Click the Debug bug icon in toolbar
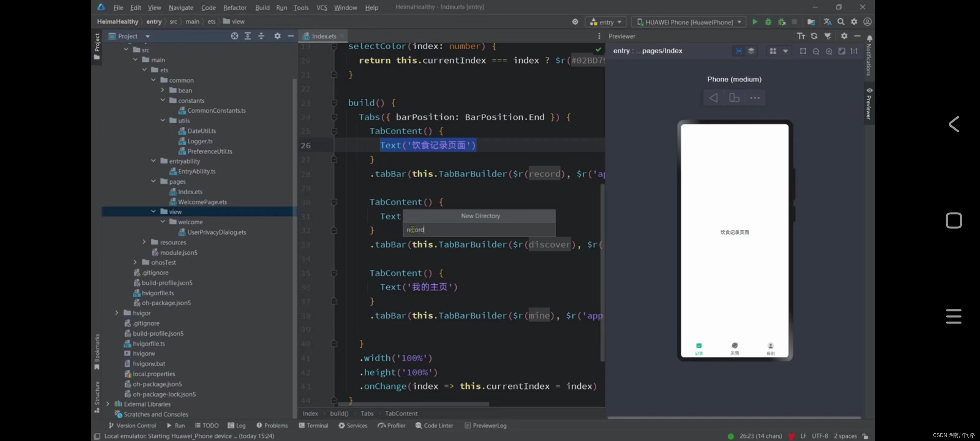980x441 pixels. [x=768, y=22]
